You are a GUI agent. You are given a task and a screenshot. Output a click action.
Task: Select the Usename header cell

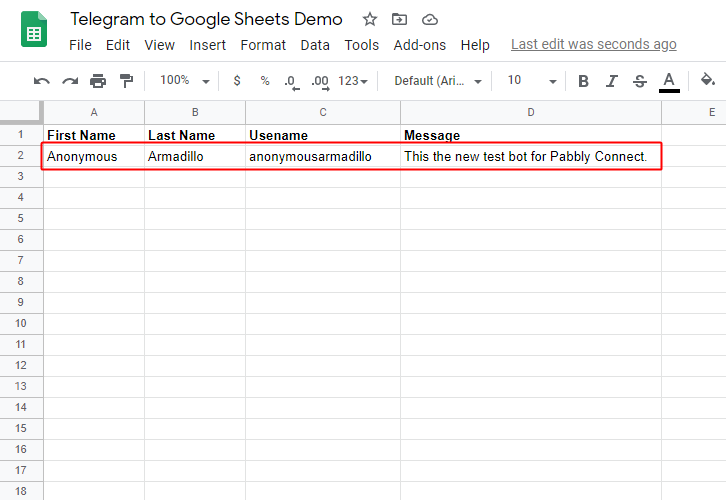coord(323,135)
